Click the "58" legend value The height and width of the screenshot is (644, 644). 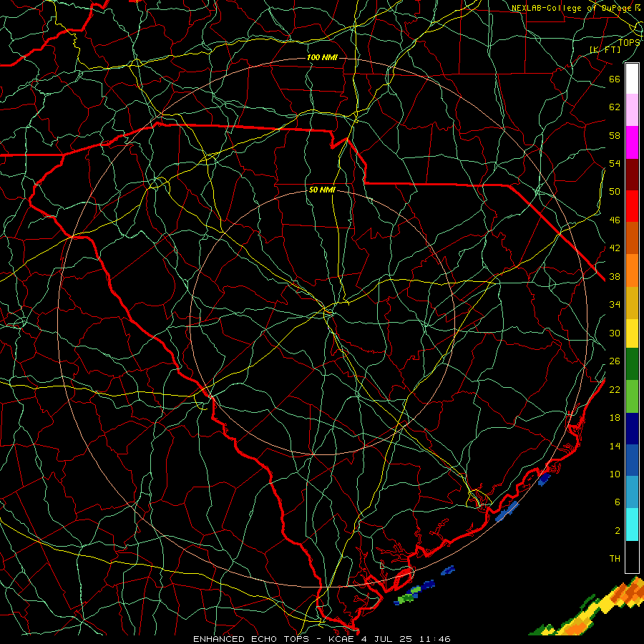point(615,135)
